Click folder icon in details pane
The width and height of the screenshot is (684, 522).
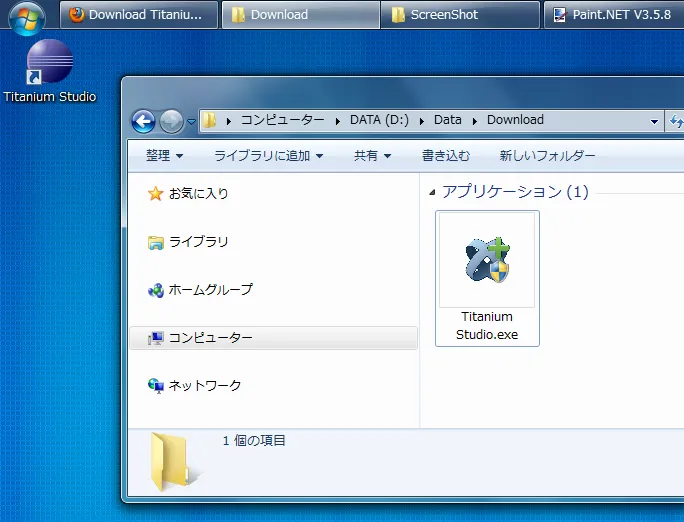[x=174, y=461]
